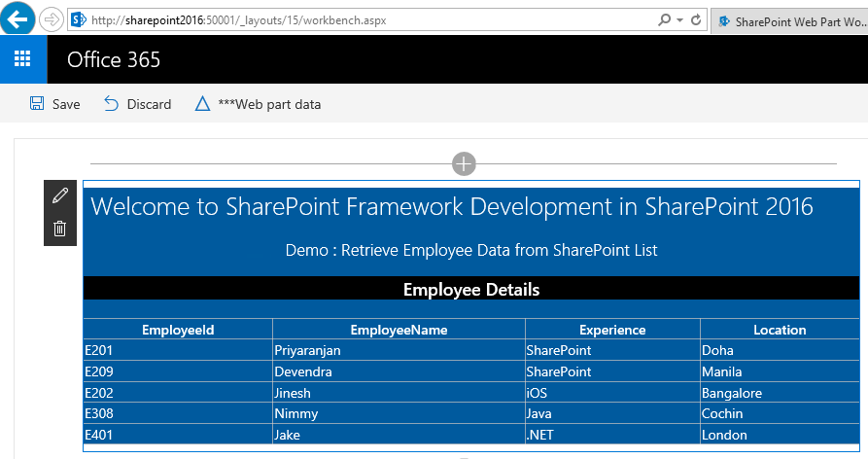Click the Experience column header
This screenshot has height=459, width=868.
click(612, 330)
